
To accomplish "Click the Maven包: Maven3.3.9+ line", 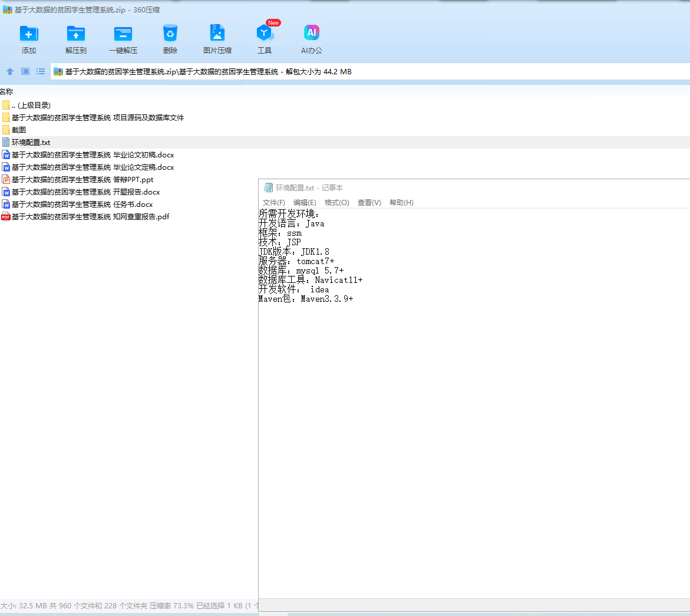I will pyautogui.click(x=306, y=299).
